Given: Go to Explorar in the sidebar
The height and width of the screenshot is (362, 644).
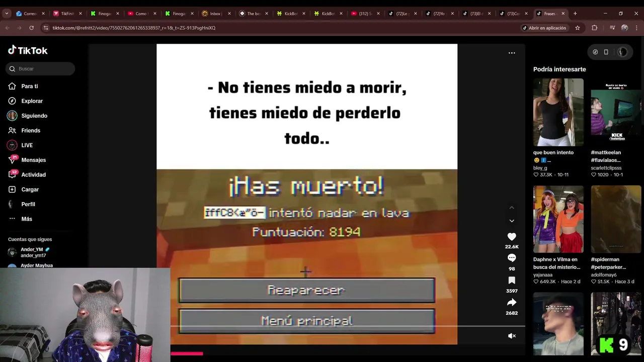Looking at the screenshot, I should (32, 101).
